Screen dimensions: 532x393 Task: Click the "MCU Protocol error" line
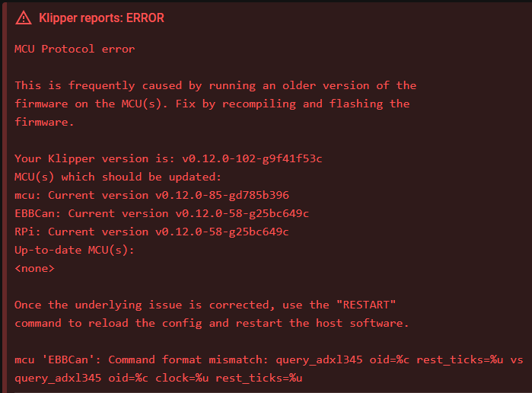pyautogui.click(x=75, y=49)
